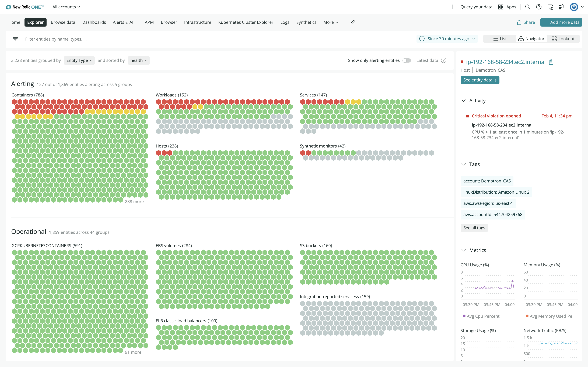Viewport: 588px width, 367px height.
Task: Switch to List view
Action: 500,39
